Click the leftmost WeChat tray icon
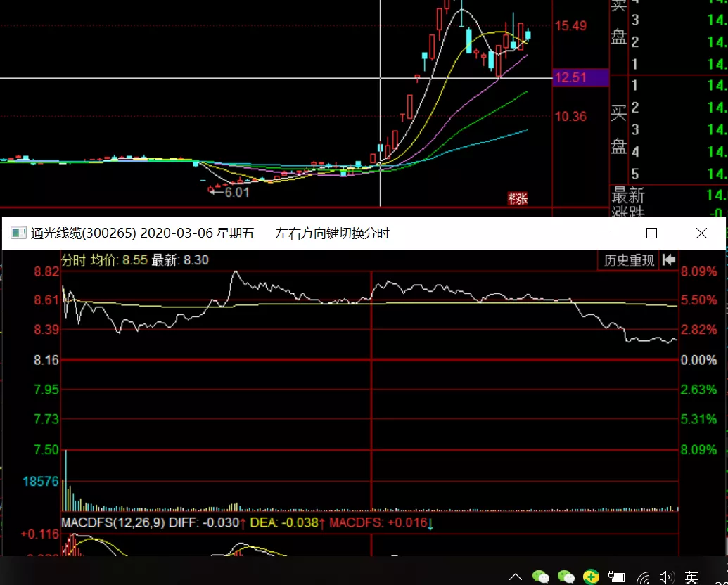This screenshot has width=728, height=585. (x=541, y=577)
